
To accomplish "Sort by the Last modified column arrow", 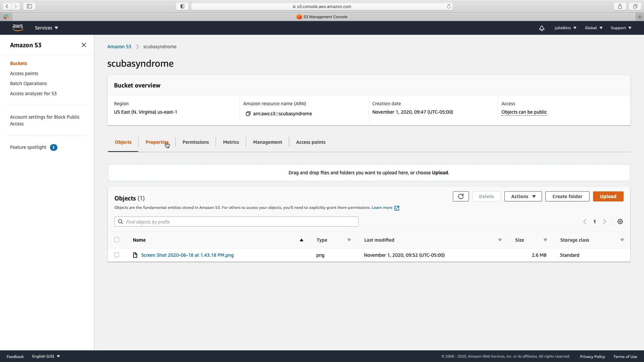I will (x=500, y=240).
